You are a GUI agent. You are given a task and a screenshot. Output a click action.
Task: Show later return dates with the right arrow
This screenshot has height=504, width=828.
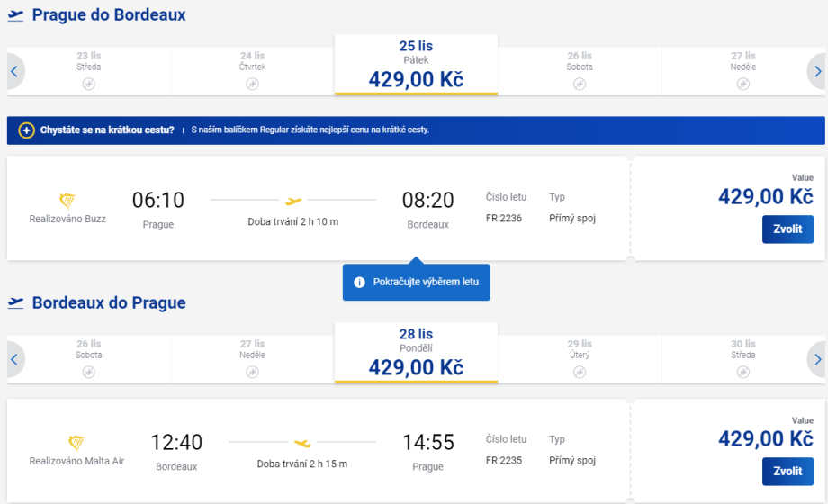click(816, 359)
